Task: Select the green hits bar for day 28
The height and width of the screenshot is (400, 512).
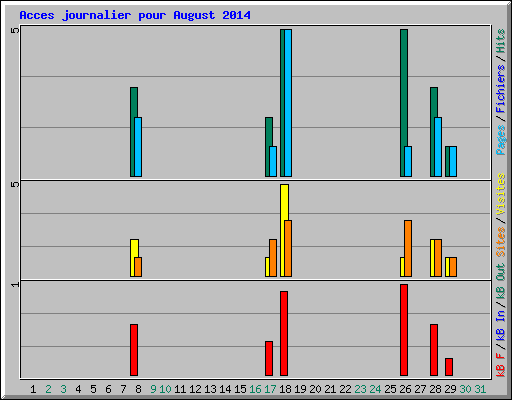Action: click(433, 132)
